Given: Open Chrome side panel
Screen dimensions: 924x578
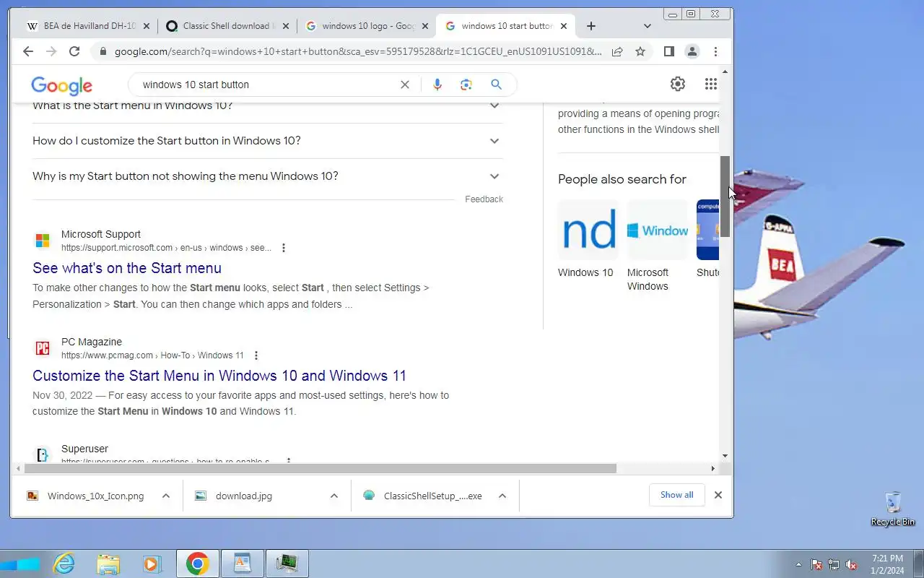Looking at the screenshot, I should [x=669, y=51].
